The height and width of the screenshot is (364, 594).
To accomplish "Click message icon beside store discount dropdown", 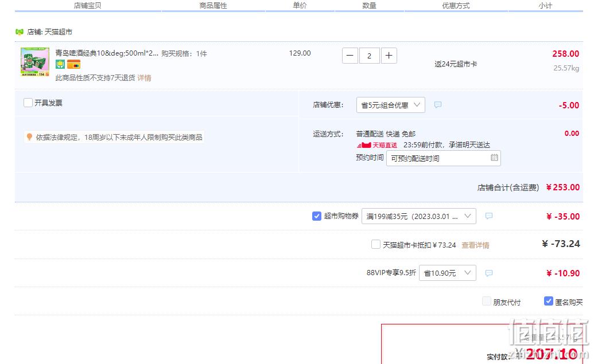I will click(x=437, y=105).
